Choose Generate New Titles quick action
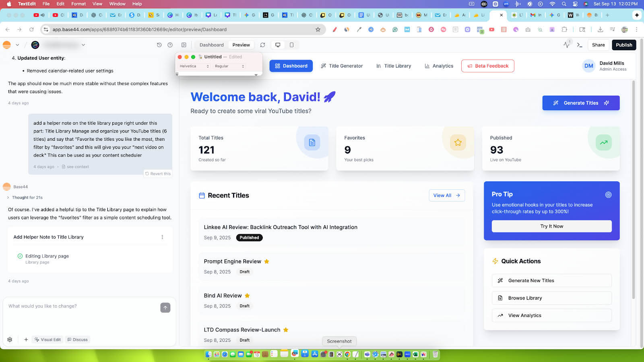The height and width of the screenshot is (362, 644). pos(551,281)
